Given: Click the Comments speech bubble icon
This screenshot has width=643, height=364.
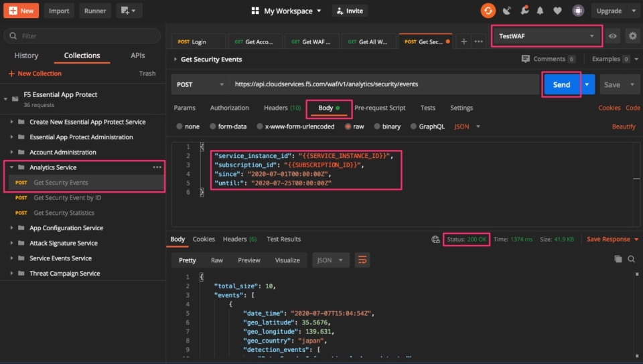Looking at the screenshot, I should (x=525, y=59).
